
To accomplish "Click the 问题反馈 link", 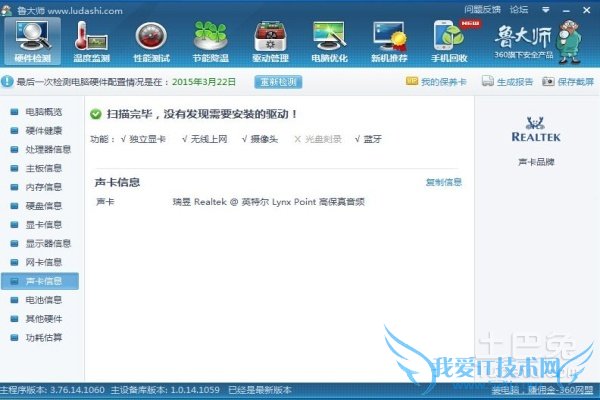I will 483,10.
